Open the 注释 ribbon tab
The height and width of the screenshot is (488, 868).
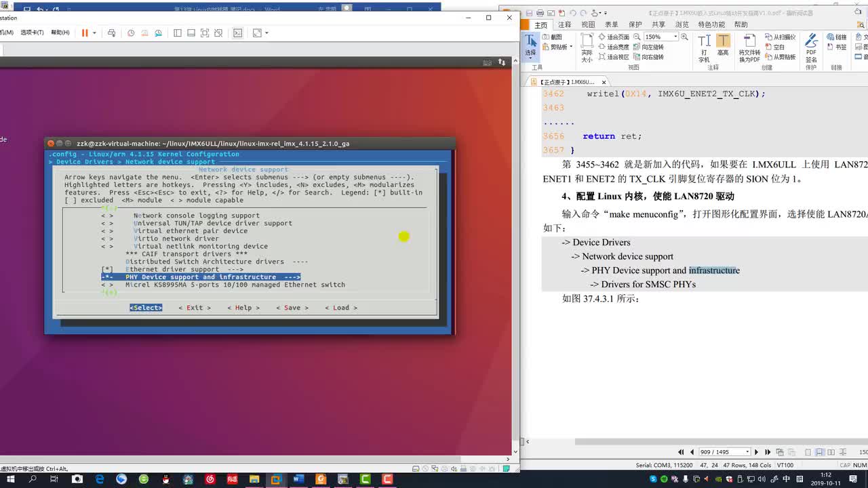564,25
